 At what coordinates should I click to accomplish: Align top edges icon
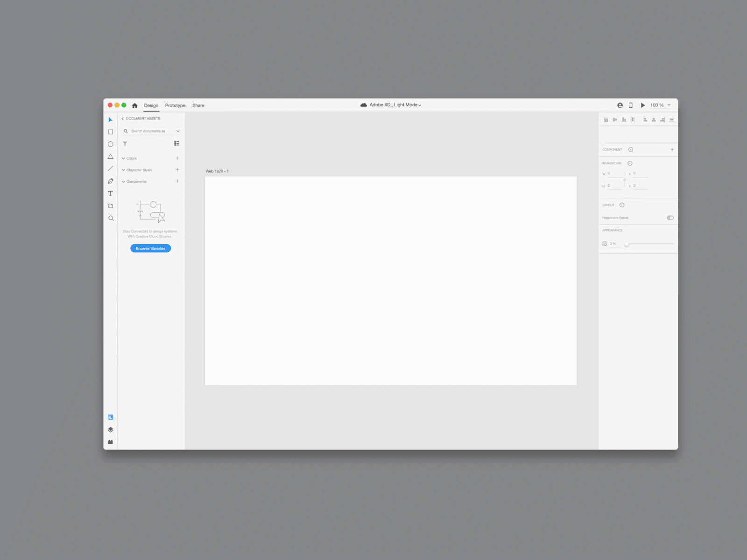click(x=606, y=120)
